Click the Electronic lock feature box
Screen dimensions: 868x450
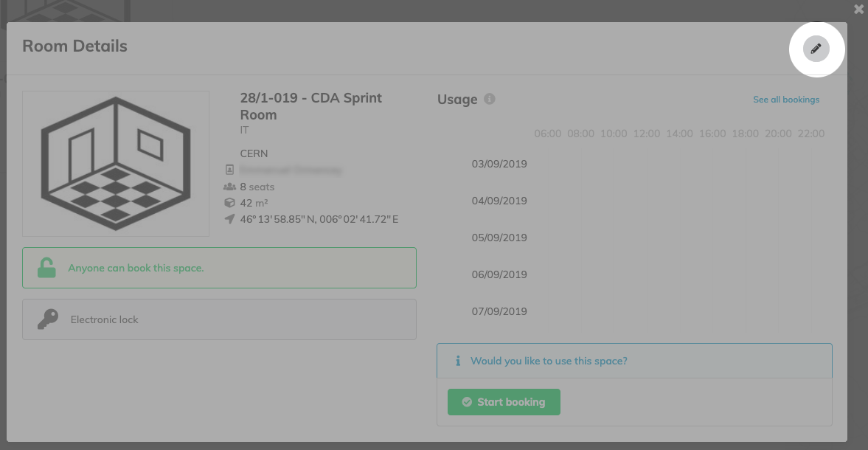tap(219, 319)
